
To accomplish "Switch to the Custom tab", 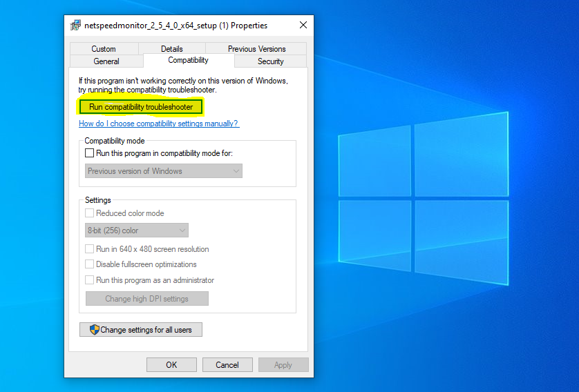I will (x=104, y=49).
